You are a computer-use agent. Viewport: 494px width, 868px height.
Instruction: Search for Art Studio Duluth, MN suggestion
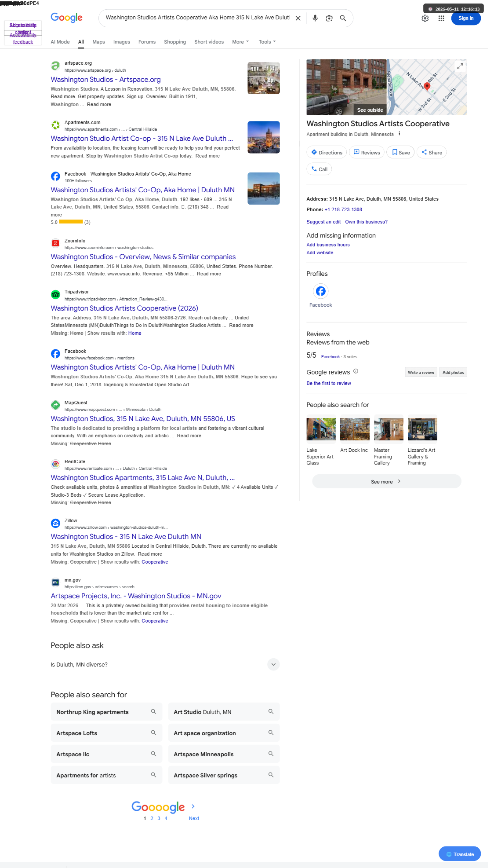click(224, 712)
